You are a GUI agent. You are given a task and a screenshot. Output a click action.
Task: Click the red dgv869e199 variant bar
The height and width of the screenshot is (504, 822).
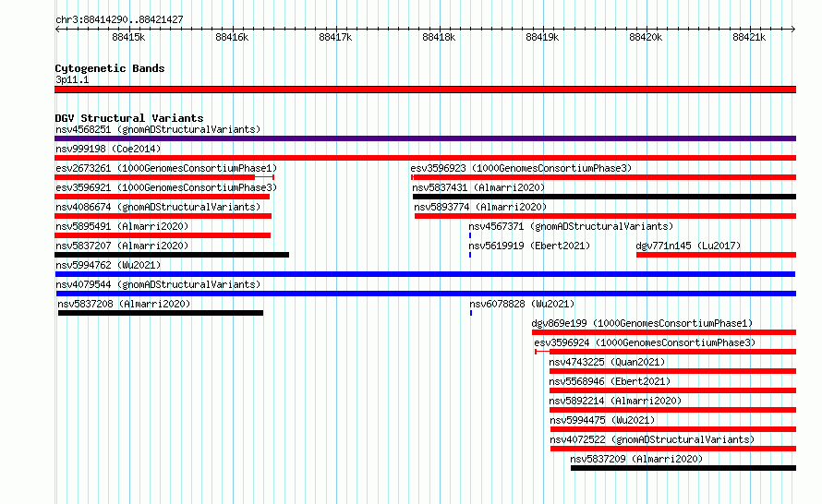point(664,332)
